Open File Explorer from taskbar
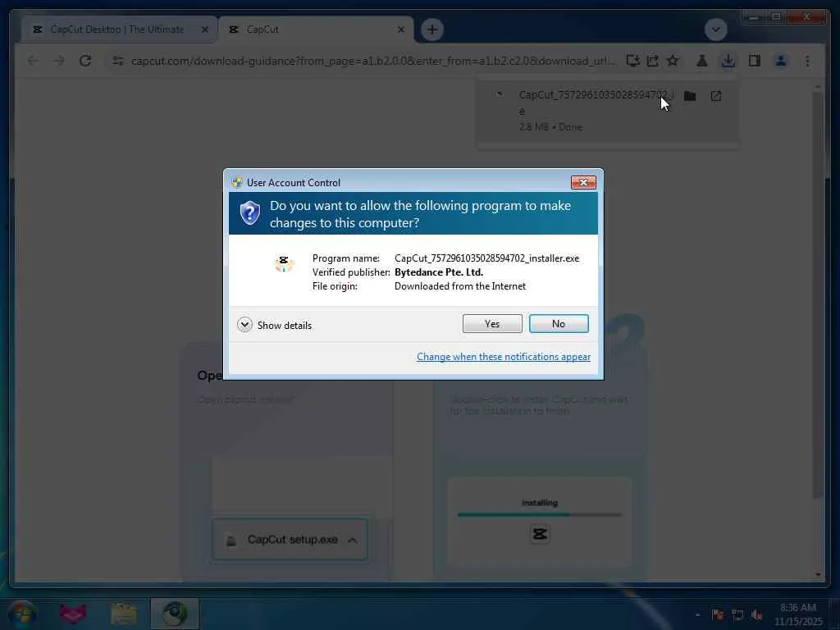The width and height of the screenshot is (840, 630). (x=124, y=614)
